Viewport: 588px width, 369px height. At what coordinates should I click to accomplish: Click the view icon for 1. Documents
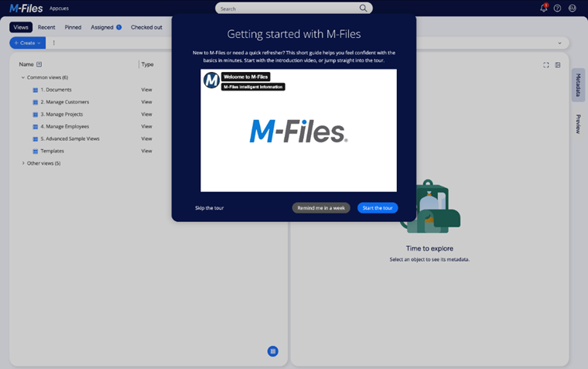click(36, 90)
